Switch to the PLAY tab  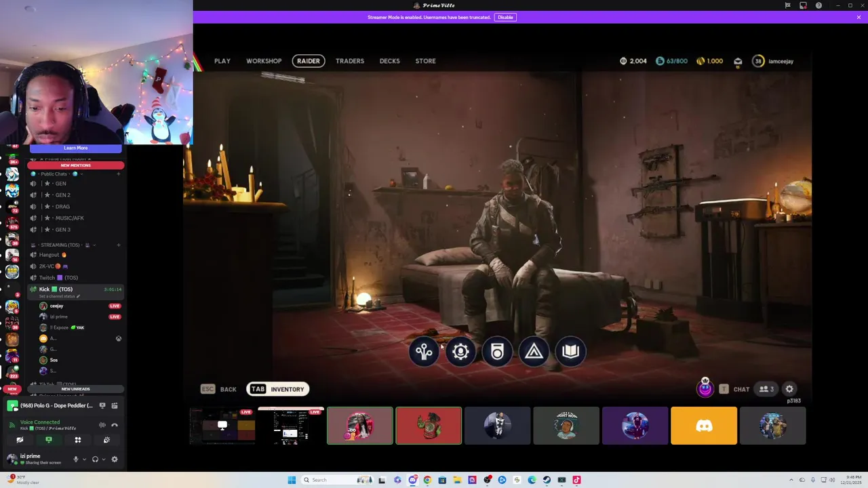click(222, 61)
